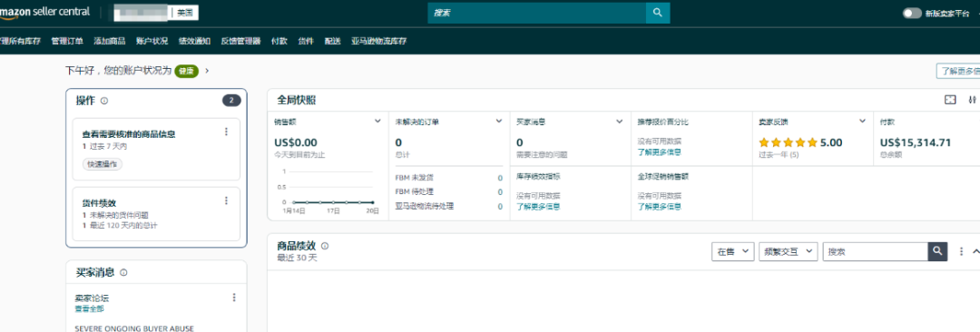The height and width of the screenshot is (332, 980).
Task: Open 添加商品 menu item
Action: [110, 41]
